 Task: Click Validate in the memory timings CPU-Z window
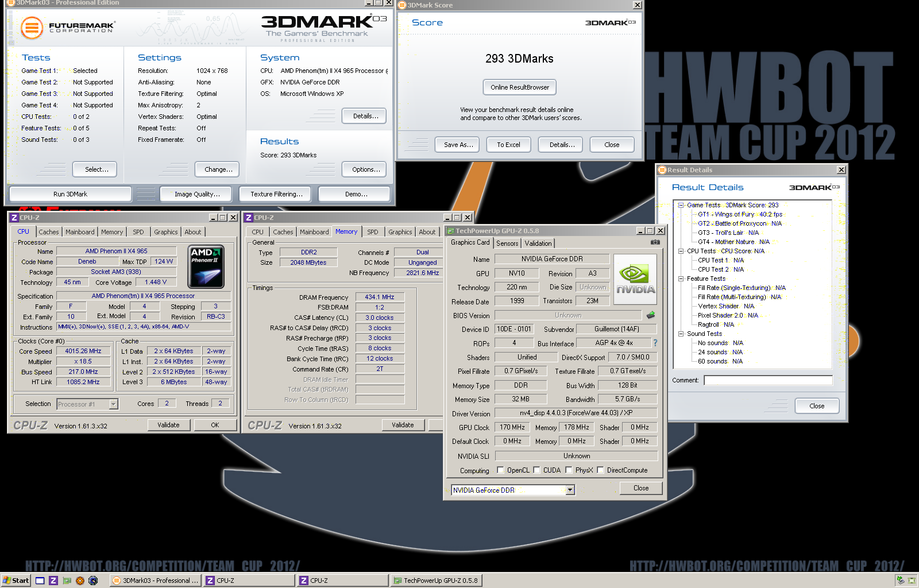[x=403, y=425]
